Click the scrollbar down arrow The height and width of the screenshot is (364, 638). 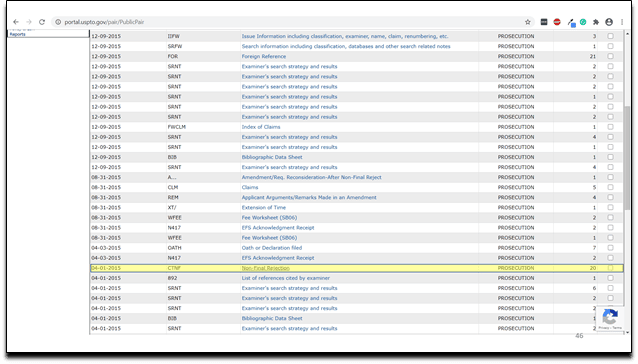[627, 332]
